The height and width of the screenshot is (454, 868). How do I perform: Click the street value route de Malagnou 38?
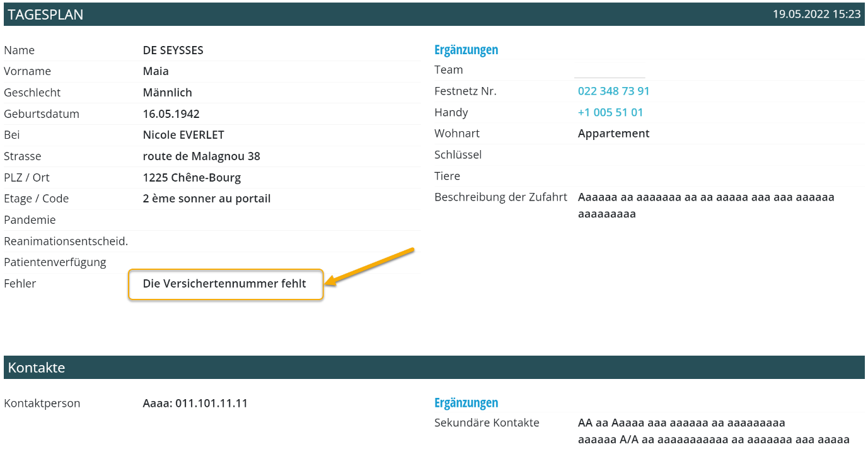click(201, 156)
